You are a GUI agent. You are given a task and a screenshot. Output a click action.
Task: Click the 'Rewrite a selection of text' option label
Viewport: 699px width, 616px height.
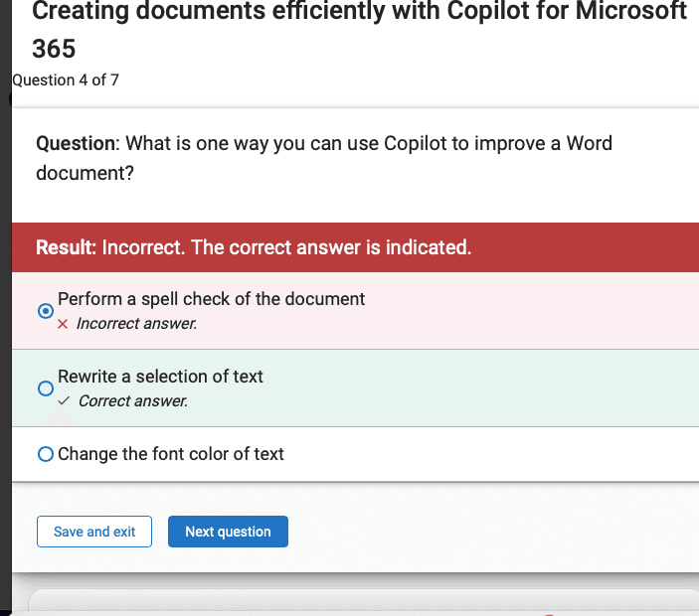click(160, 377)
